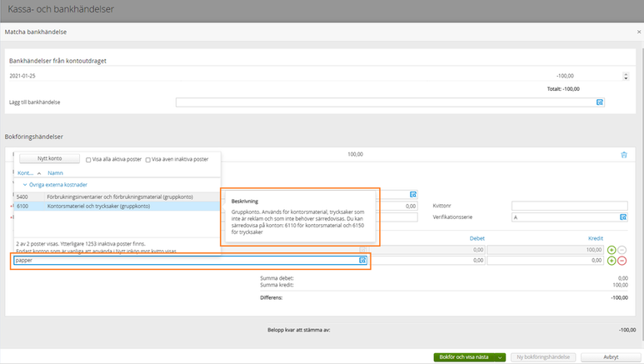Image resolution: width=644 pixels, height=364 pixels.
Task: Open dropdown arrow beside Bokför och visa nästa
Action: click(500, 357)
